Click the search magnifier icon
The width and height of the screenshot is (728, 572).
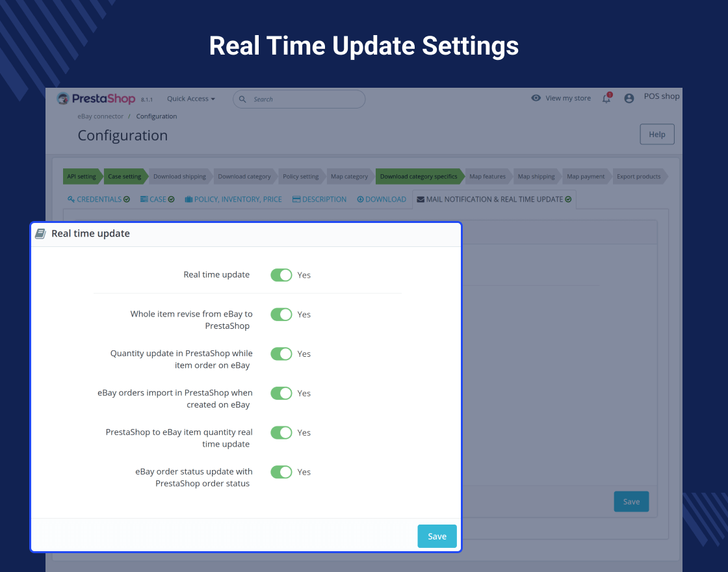[242, 99]
